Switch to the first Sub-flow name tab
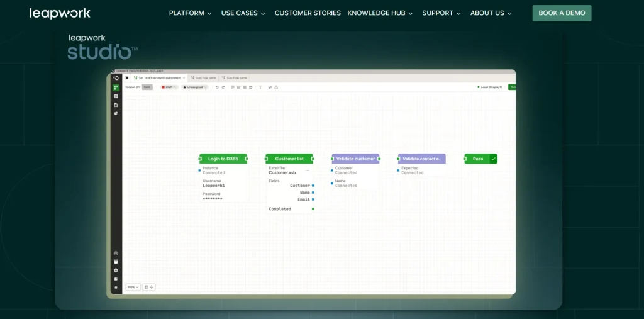644x319 pixels. pos(204,77)
